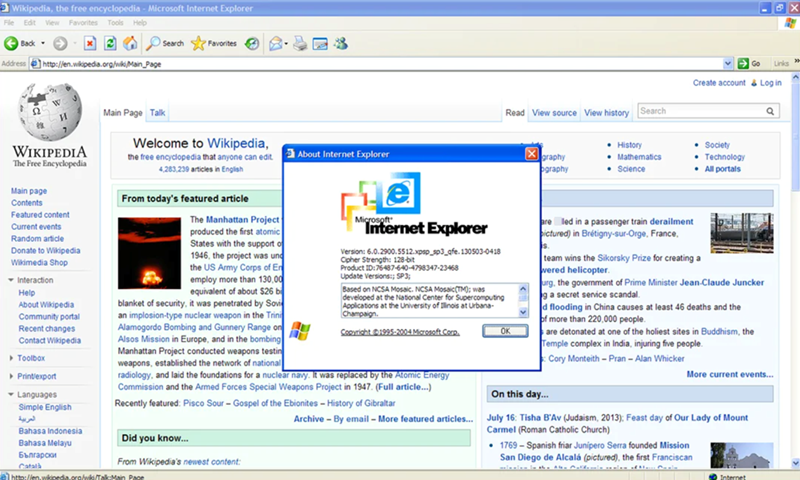Image resolution: width=800 pixels, height=480 pixels.
Task: Expand the Links toolbar chevron
Action: point(796,61)
